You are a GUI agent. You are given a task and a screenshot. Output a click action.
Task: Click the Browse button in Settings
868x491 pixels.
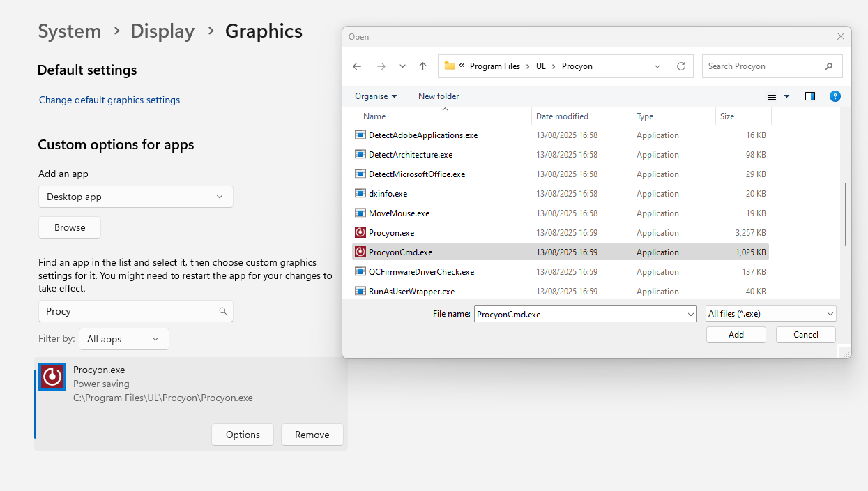click(x=70, y=227)
